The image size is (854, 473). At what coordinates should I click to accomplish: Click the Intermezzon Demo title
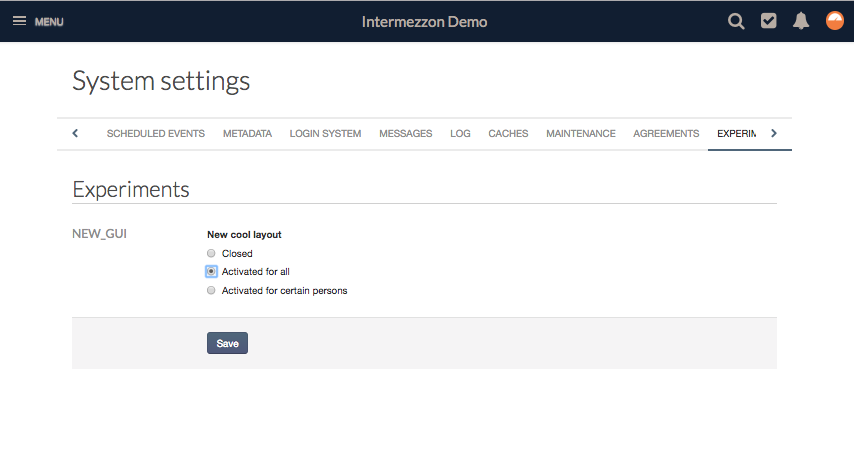pyautogui.click(x=424, y=22)
